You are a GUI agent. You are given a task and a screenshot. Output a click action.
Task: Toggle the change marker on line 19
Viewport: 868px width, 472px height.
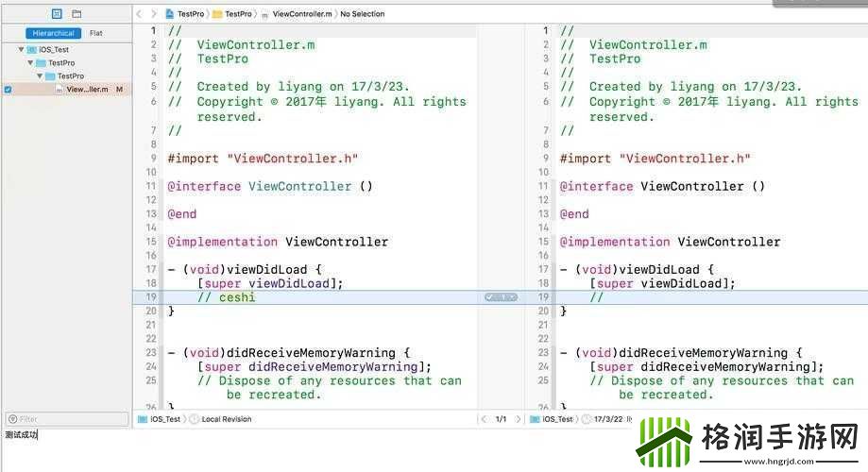pos(501,297)
